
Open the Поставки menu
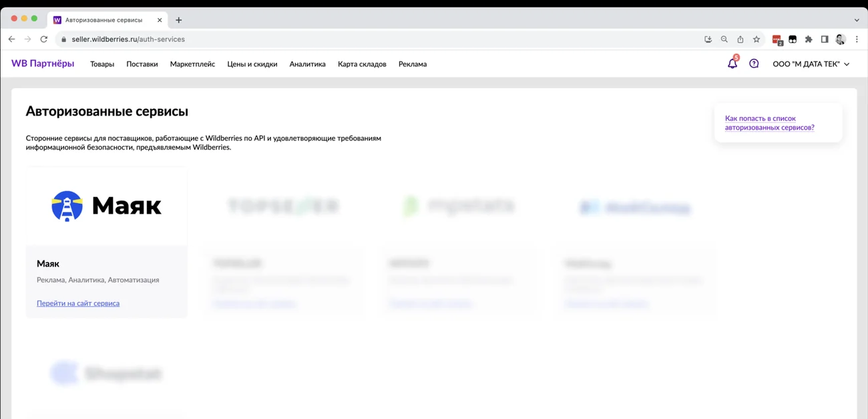point(142,64)
